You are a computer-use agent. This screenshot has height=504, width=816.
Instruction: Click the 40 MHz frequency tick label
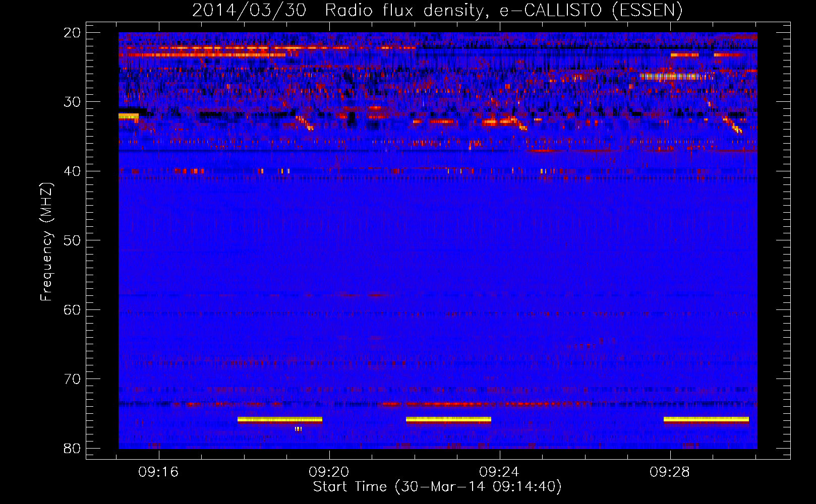(72, 171)
